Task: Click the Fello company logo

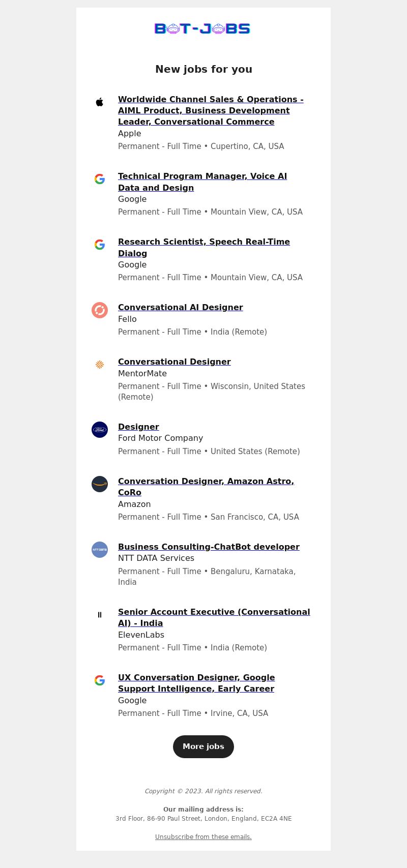Action: [x=100, y=310]
